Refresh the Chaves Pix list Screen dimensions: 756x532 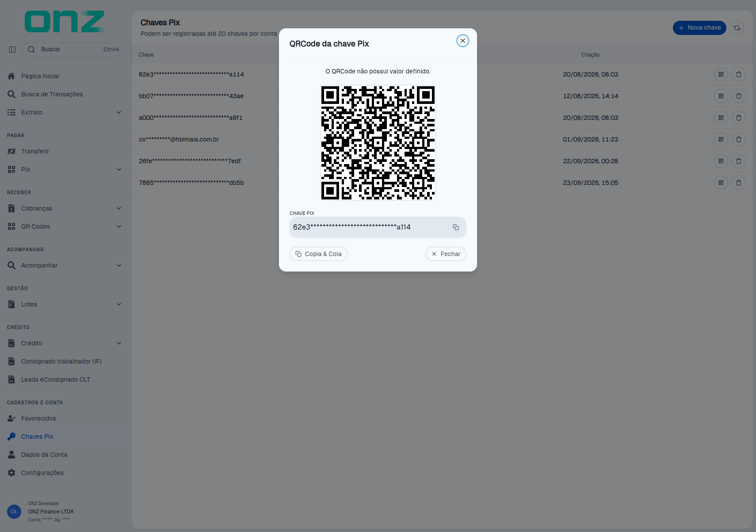click(x=737, y=28)
